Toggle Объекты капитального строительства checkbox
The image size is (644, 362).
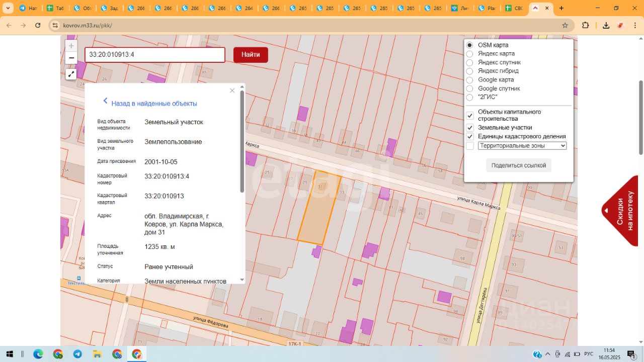point(470,115)
